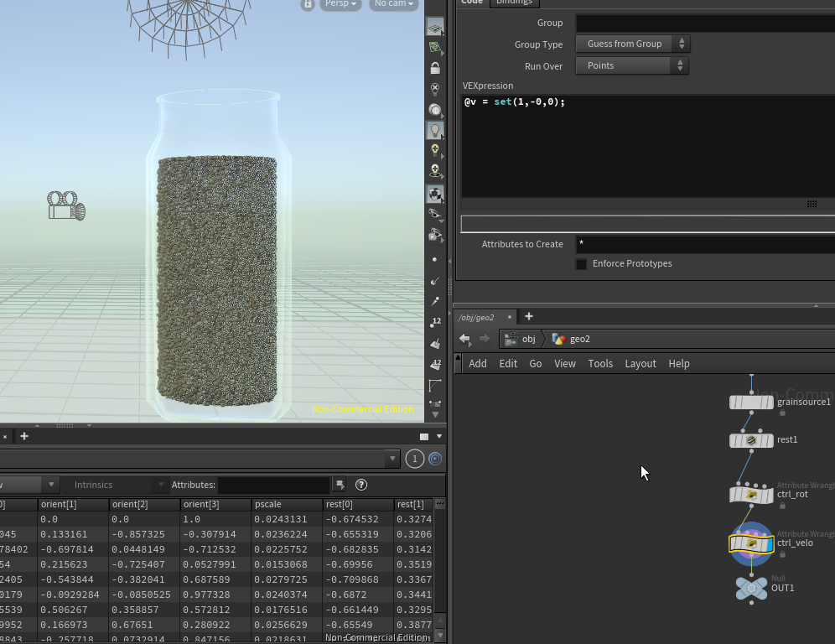Click the ctrl_rot Attribute Wrangle node
The image size is (835, 644).
pos(751,495)
